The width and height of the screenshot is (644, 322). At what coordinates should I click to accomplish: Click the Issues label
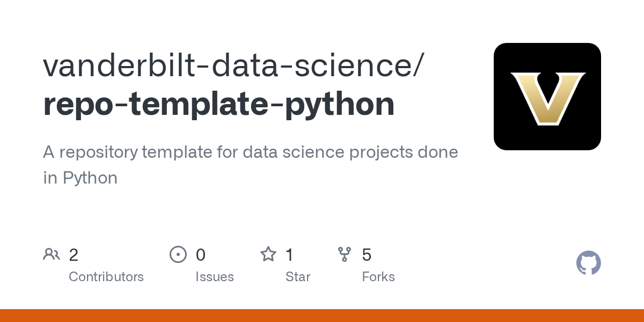(215, 277)
